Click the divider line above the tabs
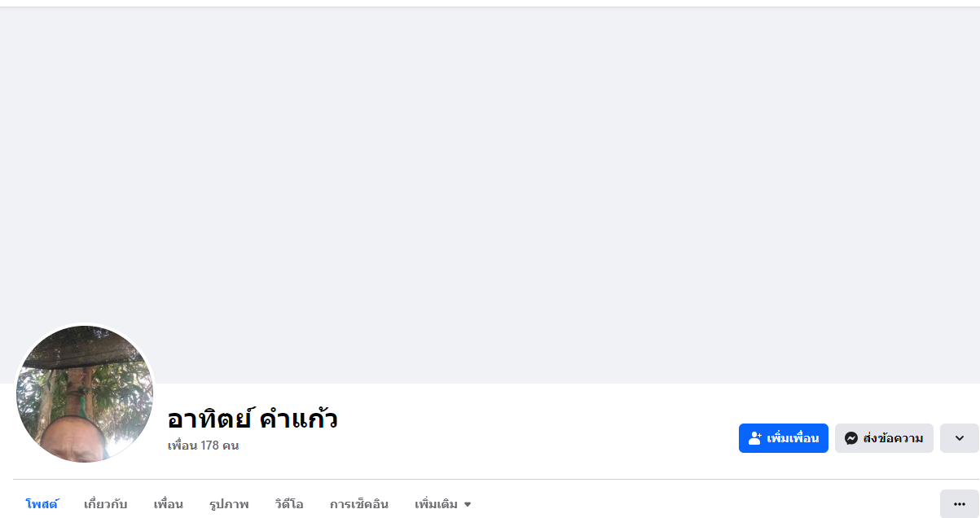Screen dimensions: 980x518 (x=489, y=479)
